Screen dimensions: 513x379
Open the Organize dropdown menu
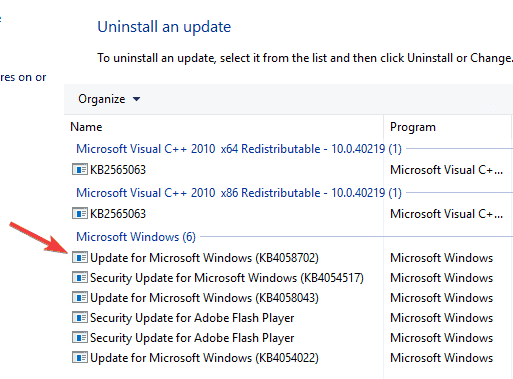click(109, 99)
